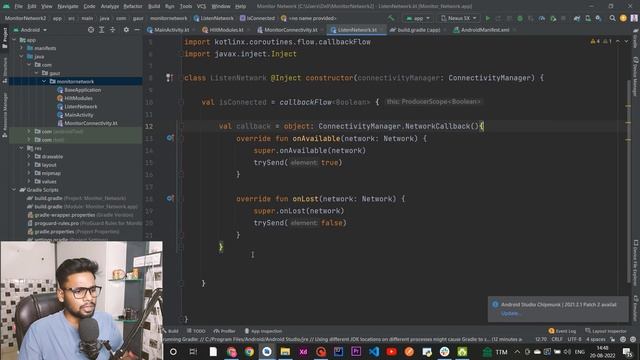This screenshot has height=360, width=640.
Task: Open File Explorer from the taskbar
Action: click(x=285, y=351)
